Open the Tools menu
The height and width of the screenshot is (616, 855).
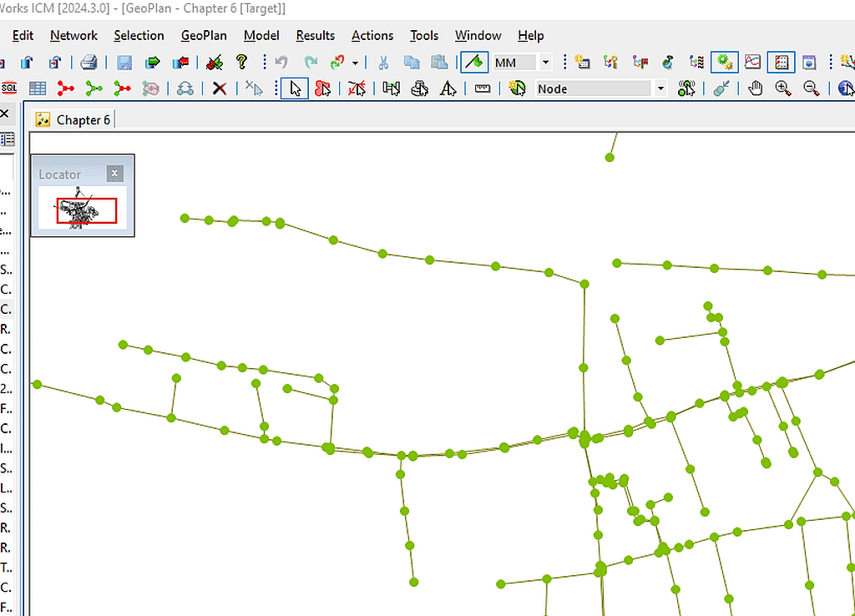coord(424,35)
